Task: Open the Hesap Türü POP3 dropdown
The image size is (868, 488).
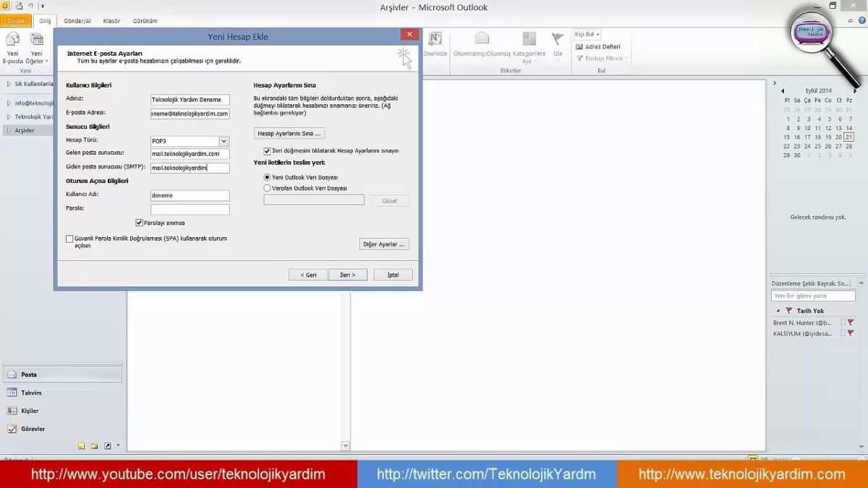Action: (x=224, y=141)
